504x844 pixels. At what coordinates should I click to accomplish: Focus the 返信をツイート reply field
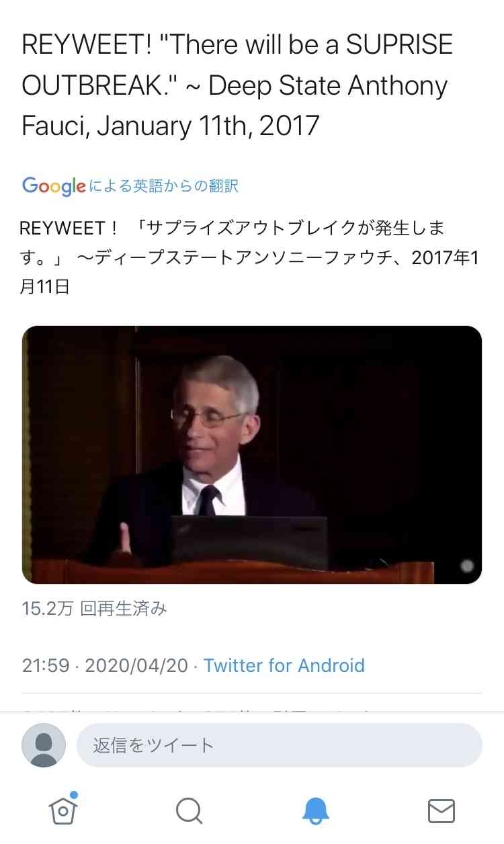(280, 745)
